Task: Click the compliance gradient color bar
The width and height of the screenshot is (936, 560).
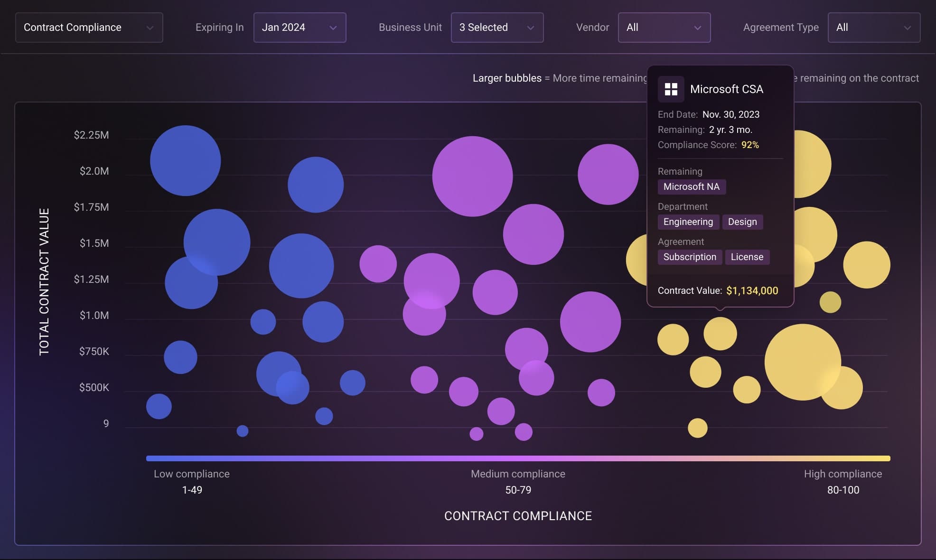Action: point(518,458)
